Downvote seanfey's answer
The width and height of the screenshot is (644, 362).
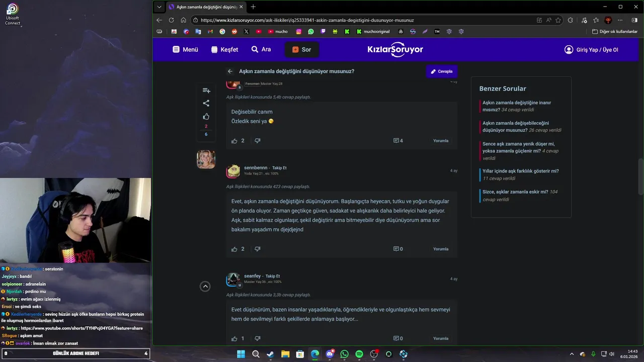(258, 338)
